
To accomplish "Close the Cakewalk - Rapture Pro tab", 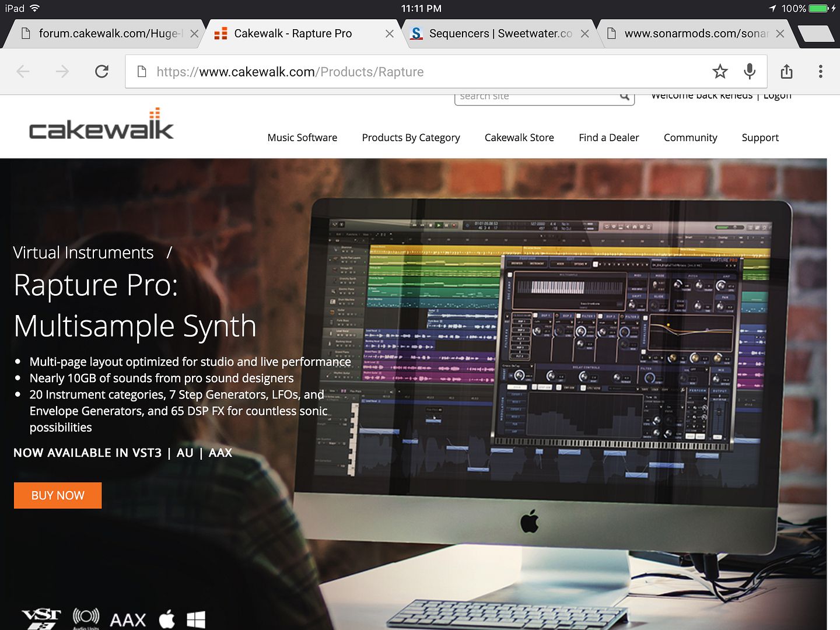I will click(389, 34).
